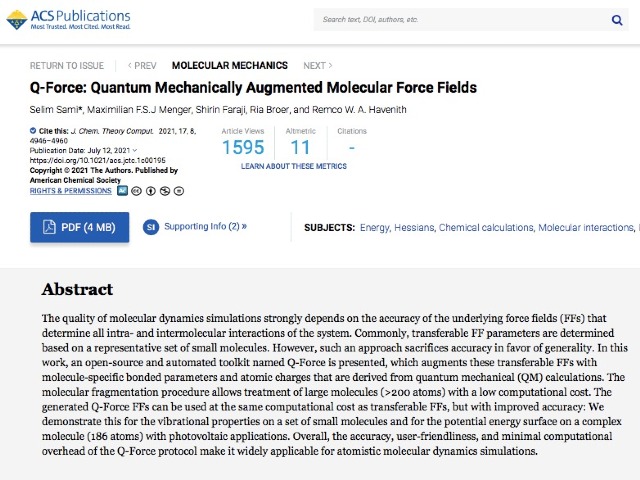Click the SI supporting info badge
Viewport: 640px width, 480px height.
pos(150,227)
